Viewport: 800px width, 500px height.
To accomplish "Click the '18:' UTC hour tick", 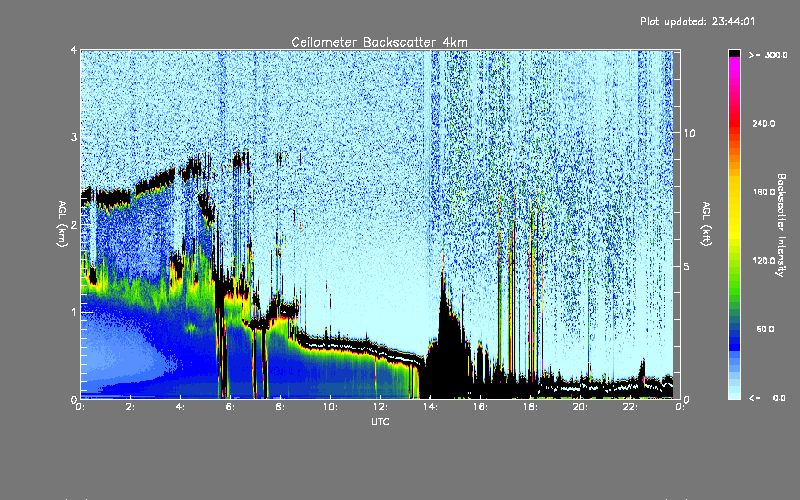I will point(530,407).
